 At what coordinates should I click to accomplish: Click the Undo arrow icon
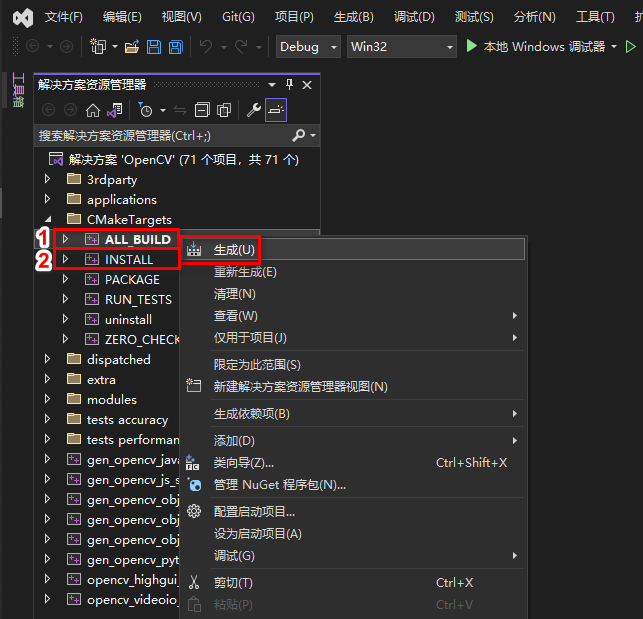coord(206,47)
